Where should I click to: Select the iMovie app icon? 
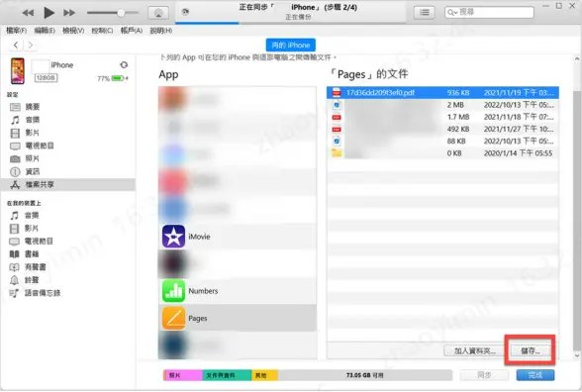click(x=173, y=237)
